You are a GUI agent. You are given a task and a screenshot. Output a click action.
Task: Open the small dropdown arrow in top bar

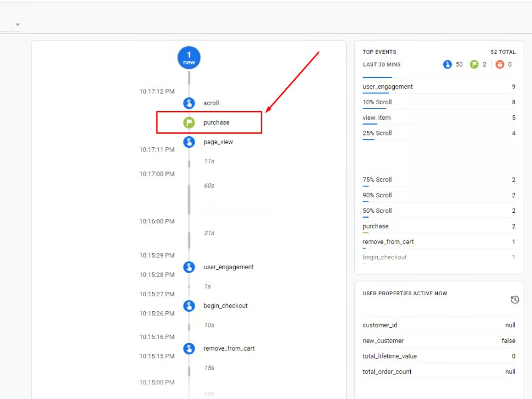pos(18,24)
